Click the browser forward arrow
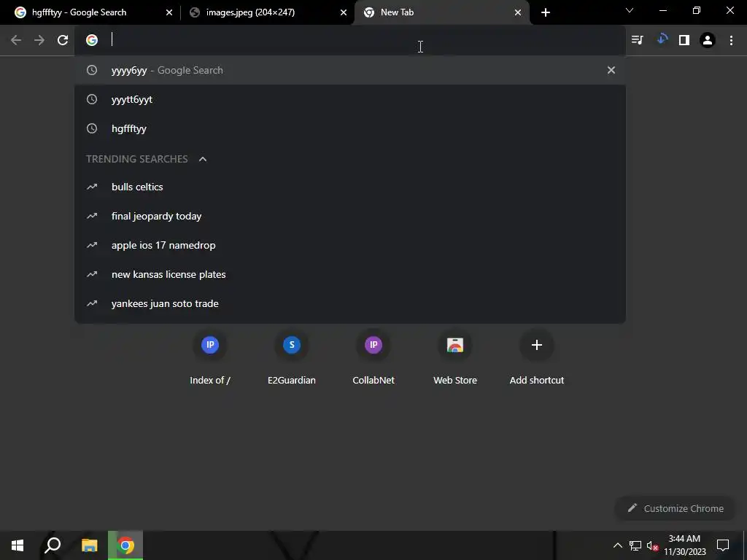The width and height of the screenshot is (747, 560). 39,40
